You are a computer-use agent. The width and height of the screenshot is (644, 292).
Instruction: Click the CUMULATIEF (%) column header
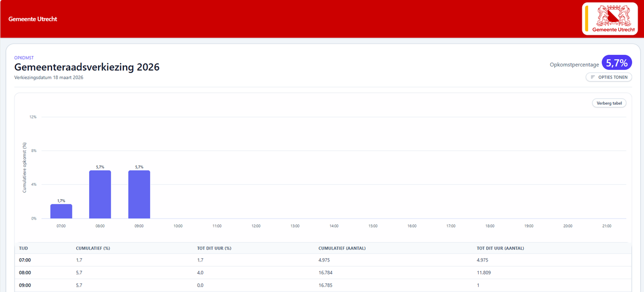[x=93, y=248]
